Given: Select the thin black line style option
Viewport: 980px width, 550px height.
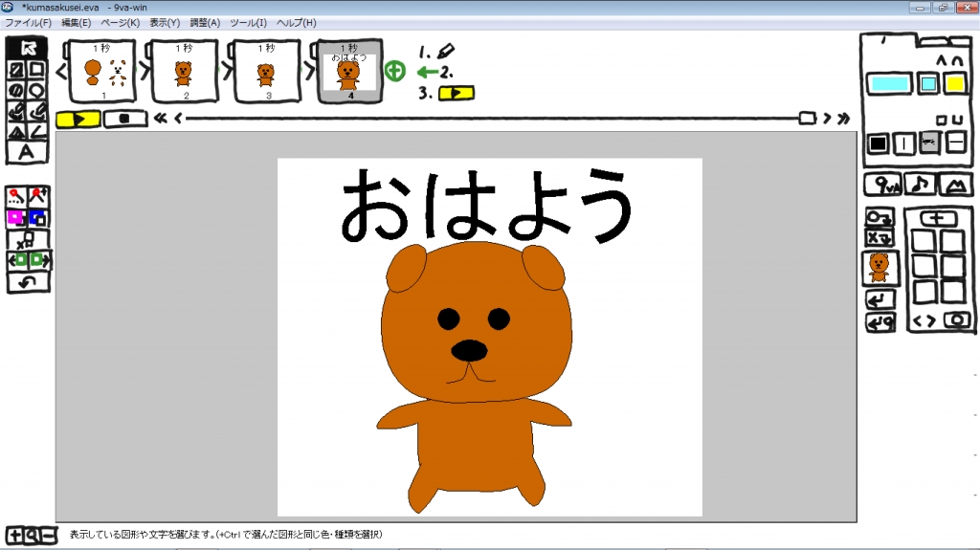Looking at the screenshot, I should click(903, 143).
